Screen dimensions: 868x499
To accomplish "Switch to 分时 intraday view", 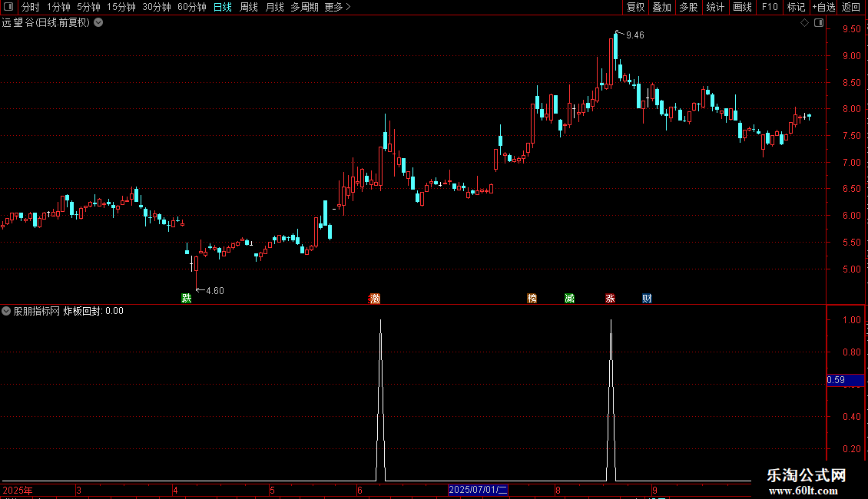I will tap(31, 7).
